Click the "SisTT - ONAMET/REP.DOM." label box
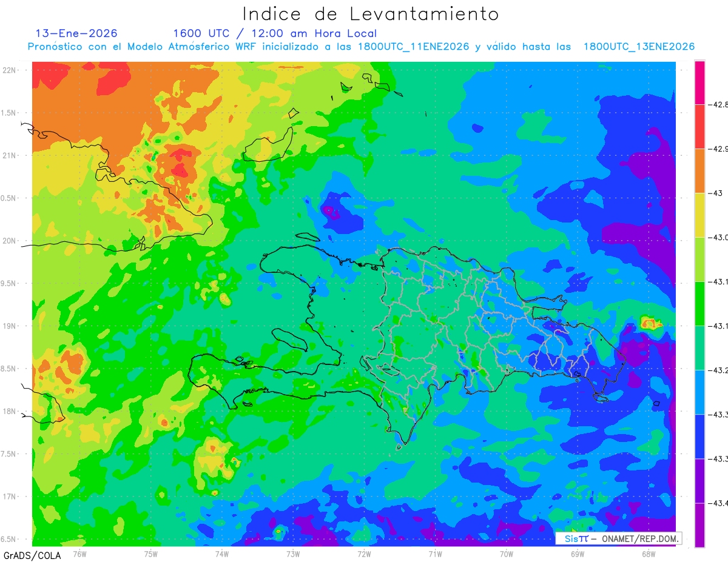728x562 pixels. (618, 538)
